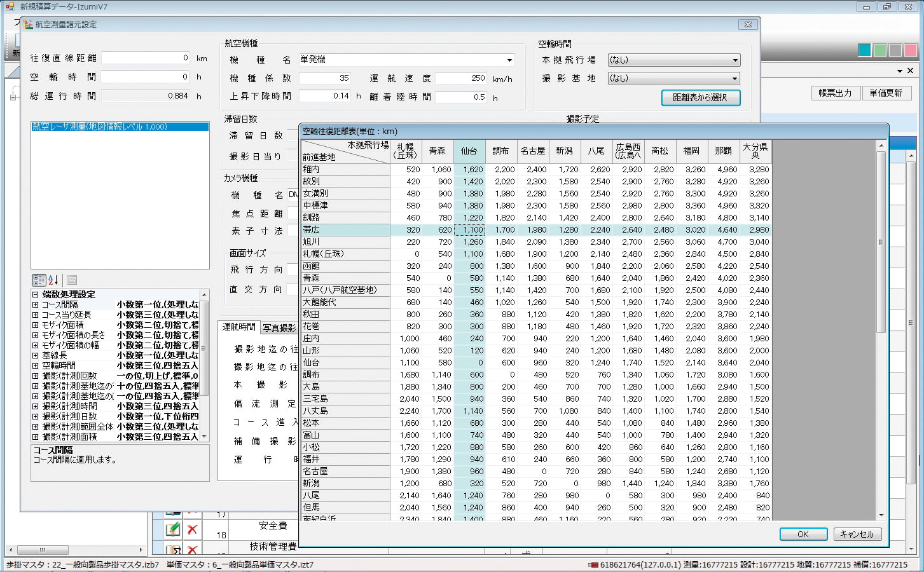Image resolution: width=924 pixels, height=572 pixels.
Task: Switch to the 写真撮影 tab
Action: point(279,328)
